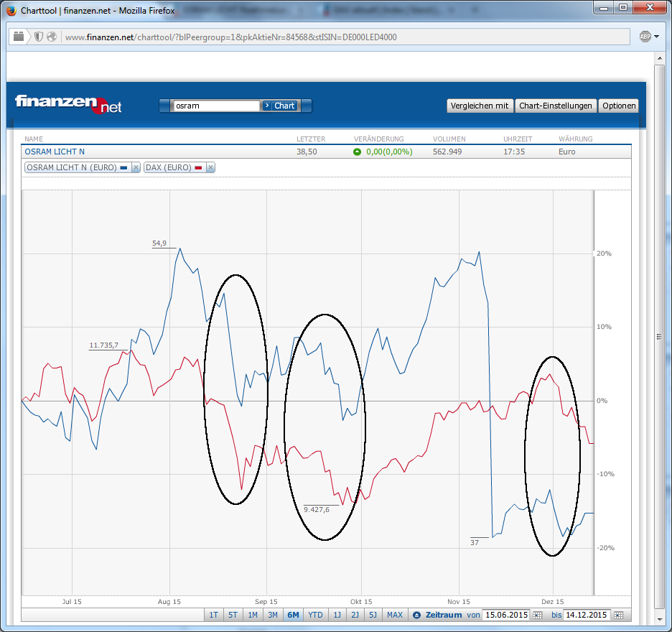
Task: Select the 3M time range
Action: tap(273, 615)
